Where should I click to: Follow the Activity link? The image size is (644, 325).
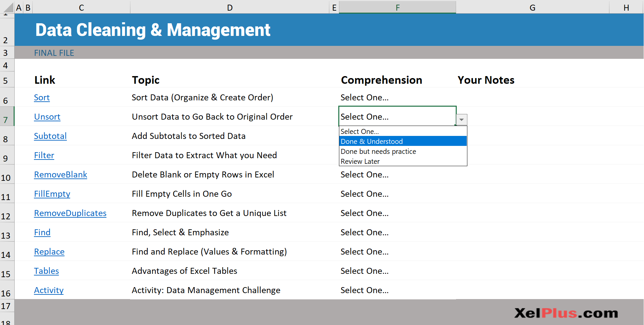[x=49, y=290]
